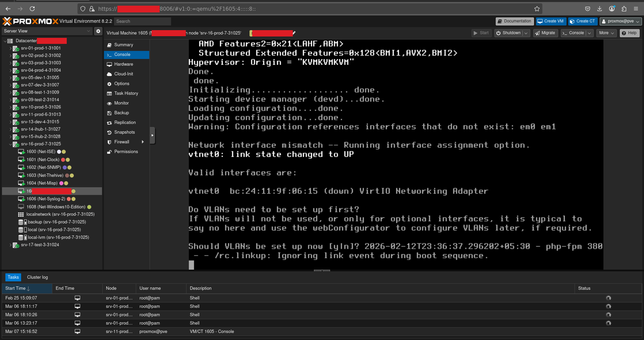Click the VM icon of 1604 (Net-Misp)

click(21, 183)
